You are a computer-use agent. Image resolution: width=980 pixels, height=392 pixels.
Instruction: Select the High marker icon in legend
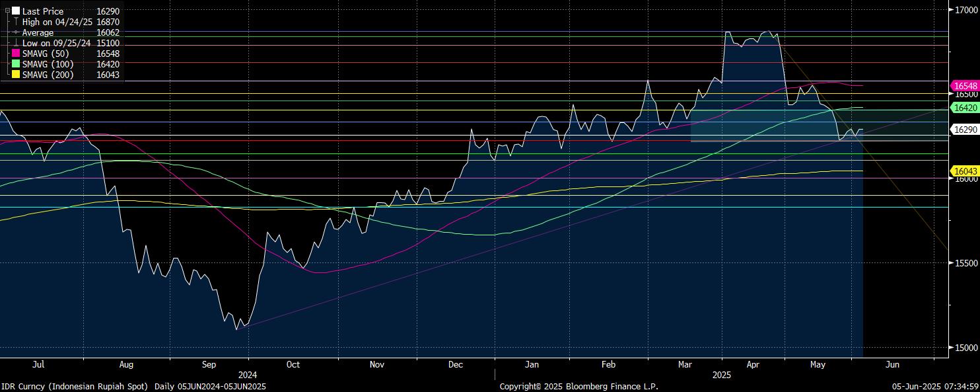16,22
